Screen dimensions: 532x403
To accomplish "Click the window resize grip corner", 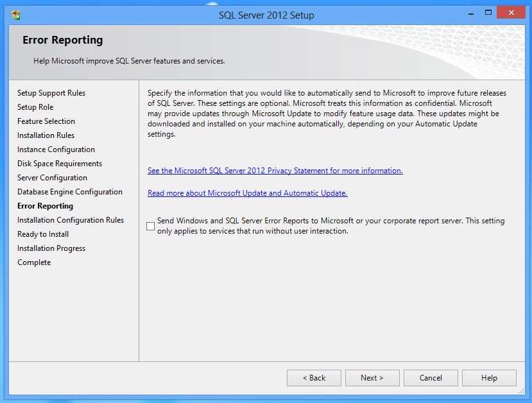I will tap(521, 391).
